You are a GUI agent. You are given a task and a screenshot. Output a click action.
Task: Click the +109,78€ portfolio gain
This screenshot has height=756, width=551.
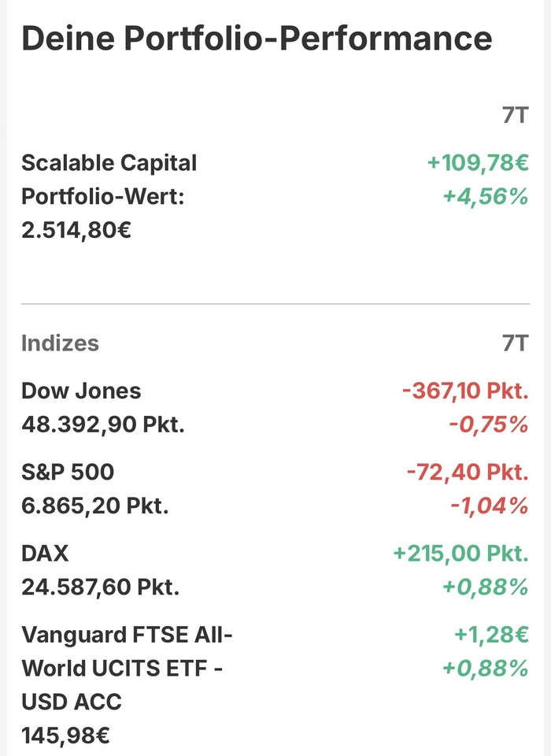point(478,163)
